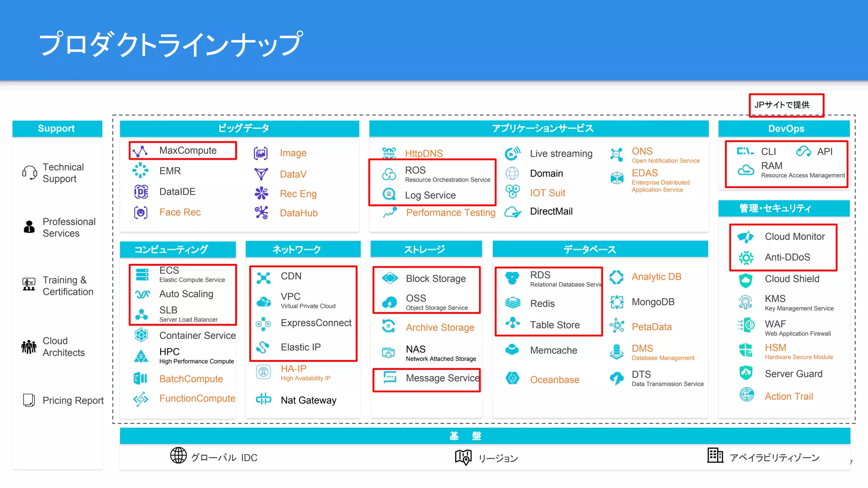Click the CDN network icon
Viewport: 868px width, 488px height.
(x=264, y=278)
